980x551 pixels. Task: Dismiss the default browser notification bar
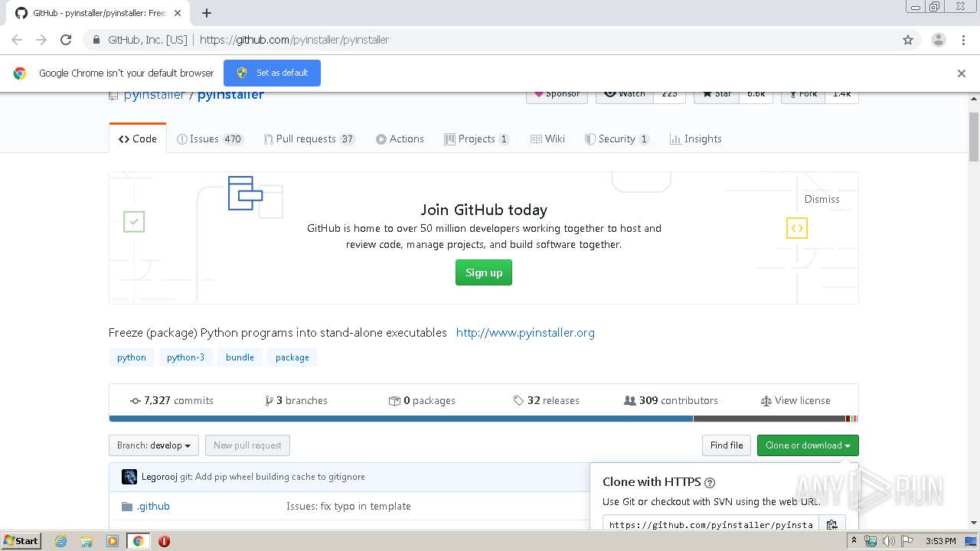[962, 73]
